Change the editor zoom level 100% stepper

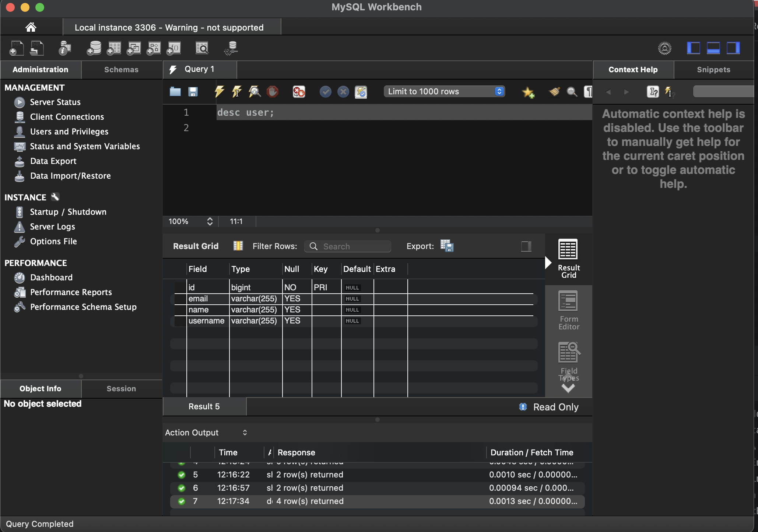point(210,221)
